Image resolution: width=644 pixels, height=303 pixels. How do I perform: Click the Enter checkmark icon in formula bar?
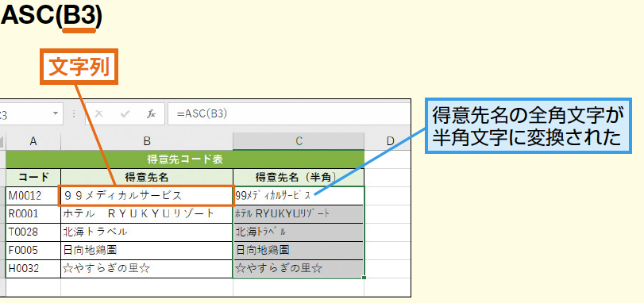[125, 114]
